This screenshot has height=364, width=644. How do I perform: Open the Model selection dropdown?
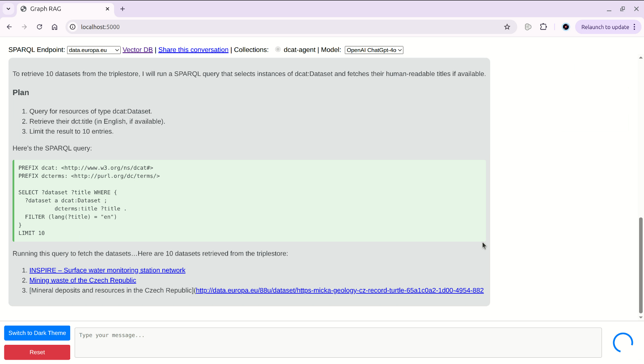click(x=374, y=50)
